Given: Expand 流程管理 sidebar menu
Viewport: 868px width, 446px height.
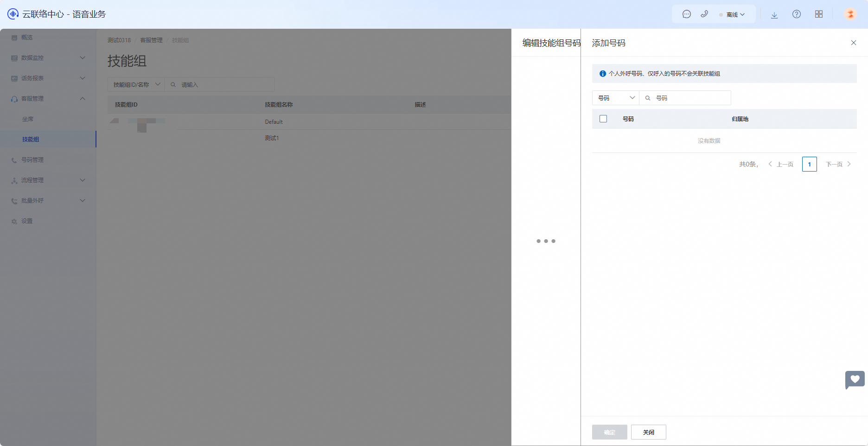Looking at the screenshot, I should (48, 180).
